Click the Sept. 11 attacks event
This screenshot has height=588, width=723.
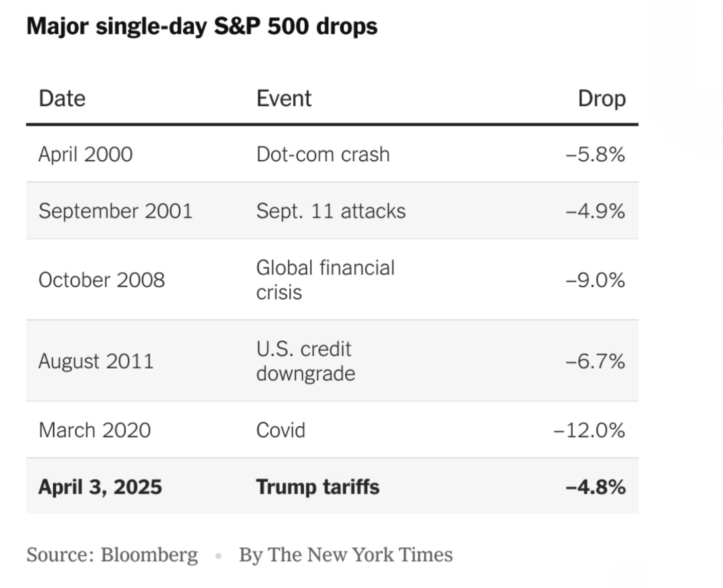[331, 211]
